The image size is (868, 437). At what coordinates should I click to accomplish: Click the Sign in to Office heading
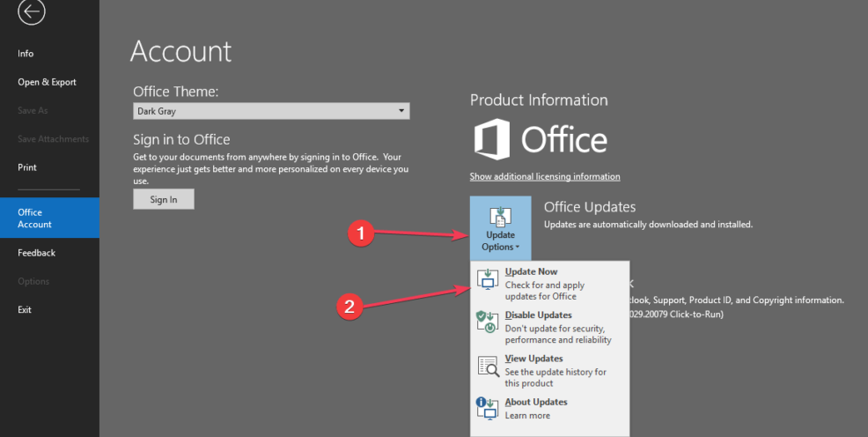[181, 139]
